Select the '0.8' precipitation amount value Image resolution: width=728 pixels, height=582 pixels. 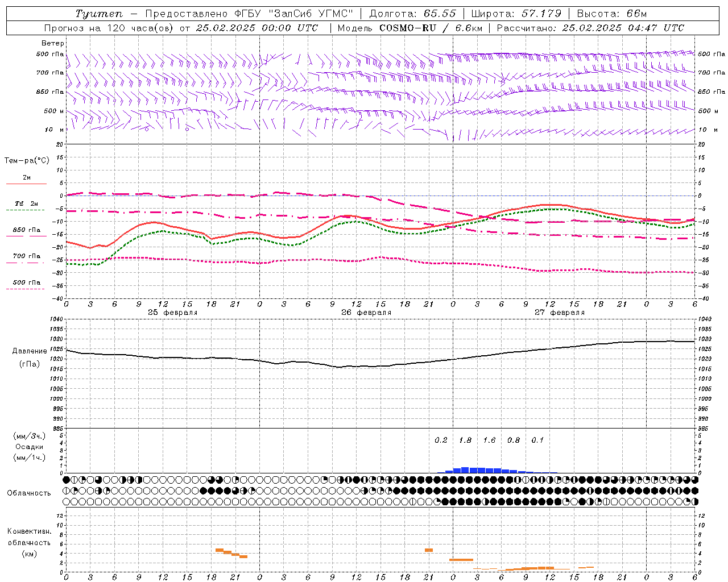pyautogui.click(x=514, y=440)
